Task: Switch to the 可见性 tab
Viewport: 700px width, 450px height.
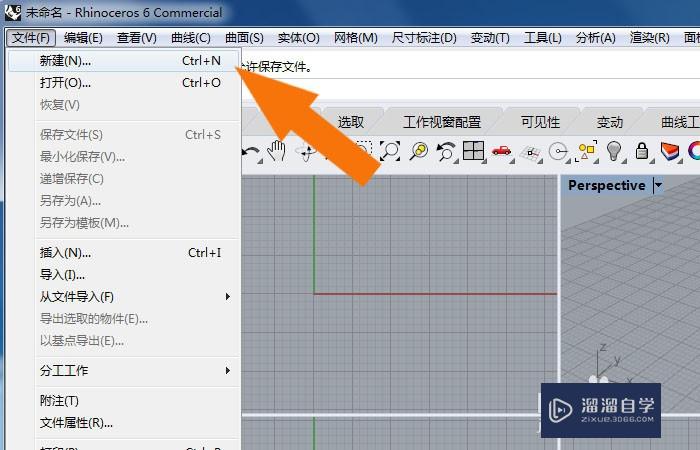Action: tap(540, 122)
